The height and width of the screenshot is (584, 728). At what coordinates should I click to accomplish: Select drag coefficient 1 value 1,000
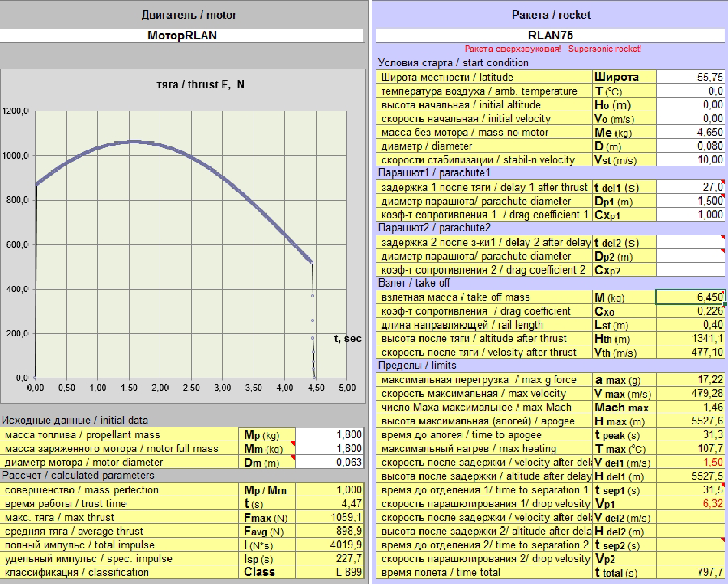[x=691, y=215]
